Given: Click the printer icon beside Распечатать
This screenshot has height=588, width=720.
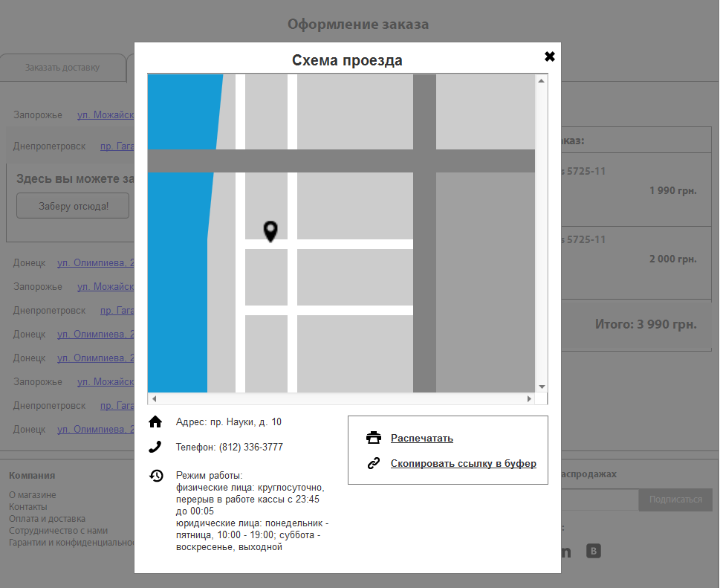Looking at the screenshot, I should click(x=374, y=438).
